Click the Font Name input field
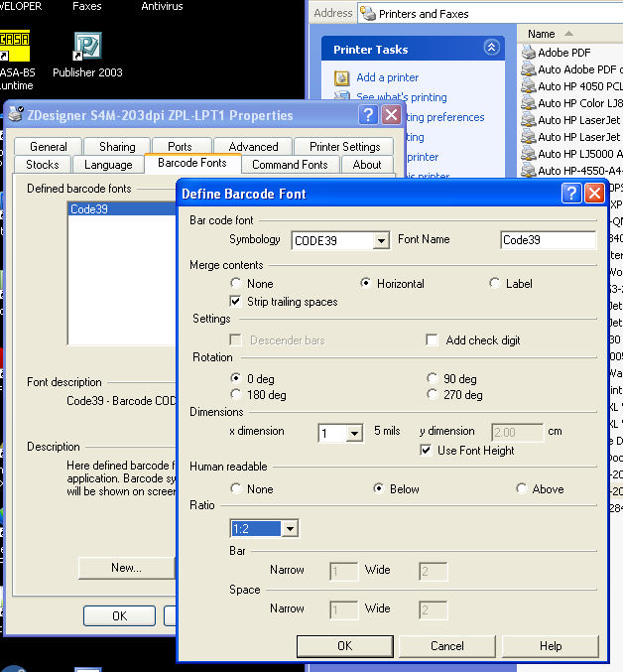The width and height of the screenshot is (623, 672). click(x=548, y=240)
